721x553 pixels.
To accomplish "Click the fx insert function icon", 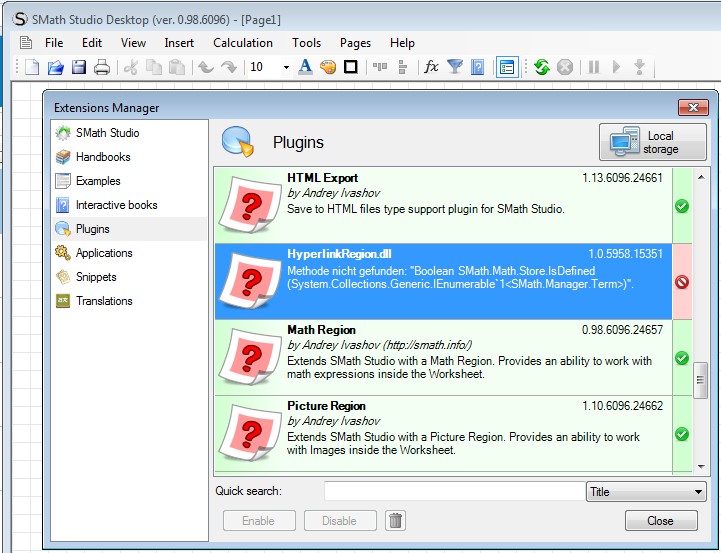I will (431, 67).
